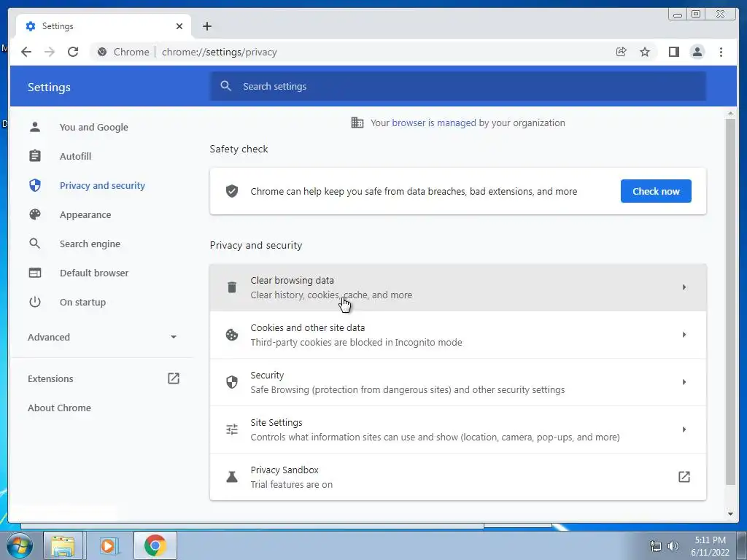Open Windows Explorer from taskbar
The height and width of the screenshot is (560, 747).
pos(63,545)
